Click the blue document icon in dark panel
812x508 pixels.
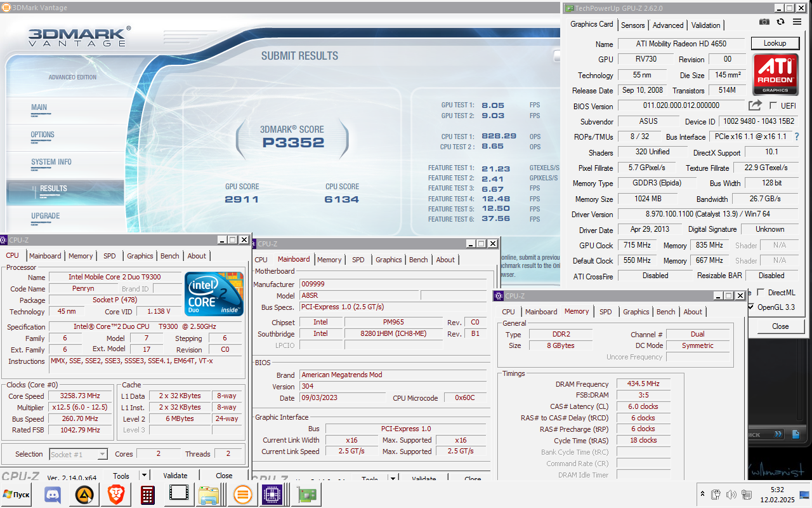click(x=796, y=434)
